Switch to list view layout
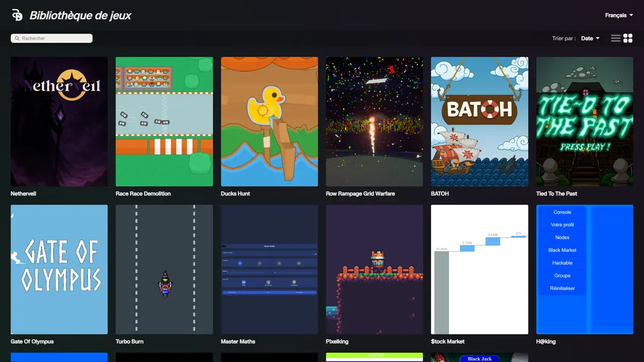Image resolution: width=644 pixels, height=362 pixels. pos(615,38)
